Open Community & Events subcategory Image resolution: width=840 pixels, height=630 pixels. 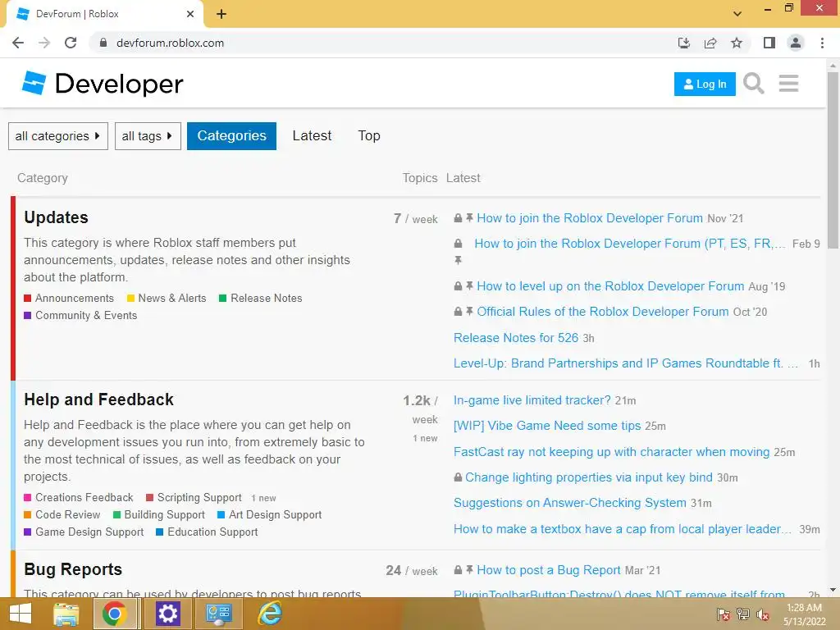(x=86, y=316)
